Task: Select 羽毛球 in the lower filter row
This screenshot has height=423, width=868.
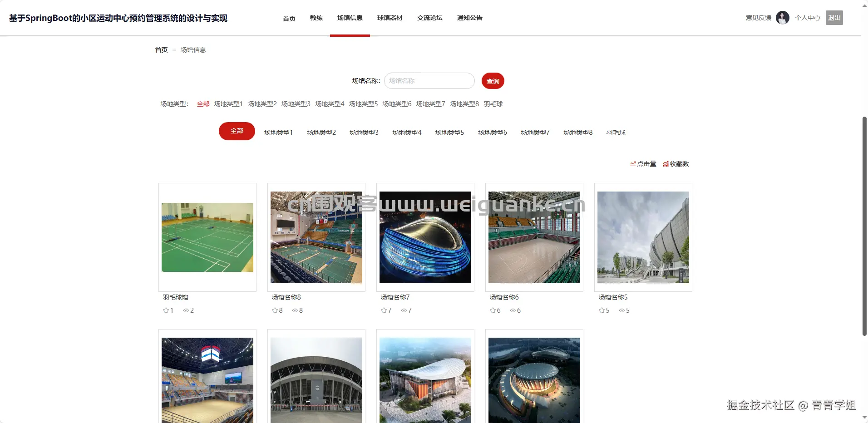Action: point(616,133)
